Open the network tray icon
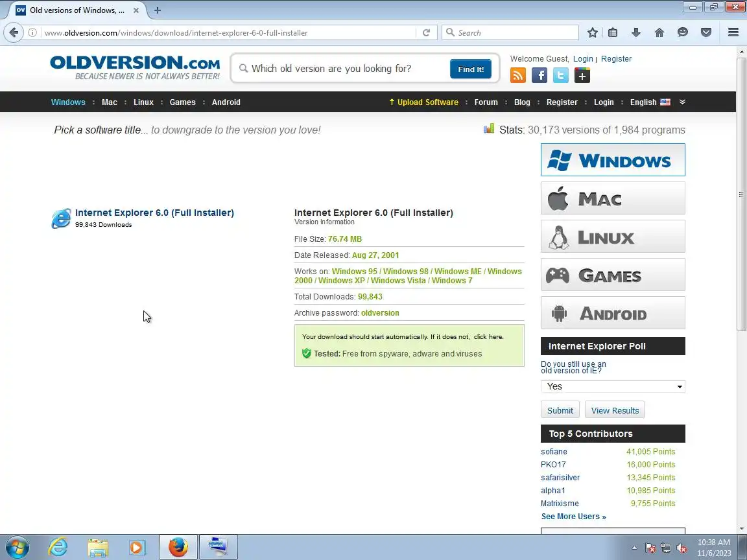 666,548
